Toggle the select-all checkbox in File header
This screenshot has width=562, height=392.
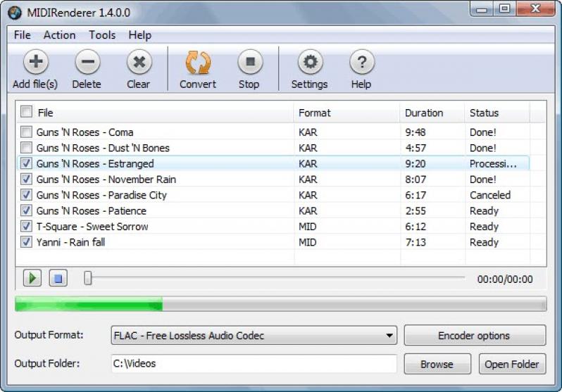click(x=26, y=111)
